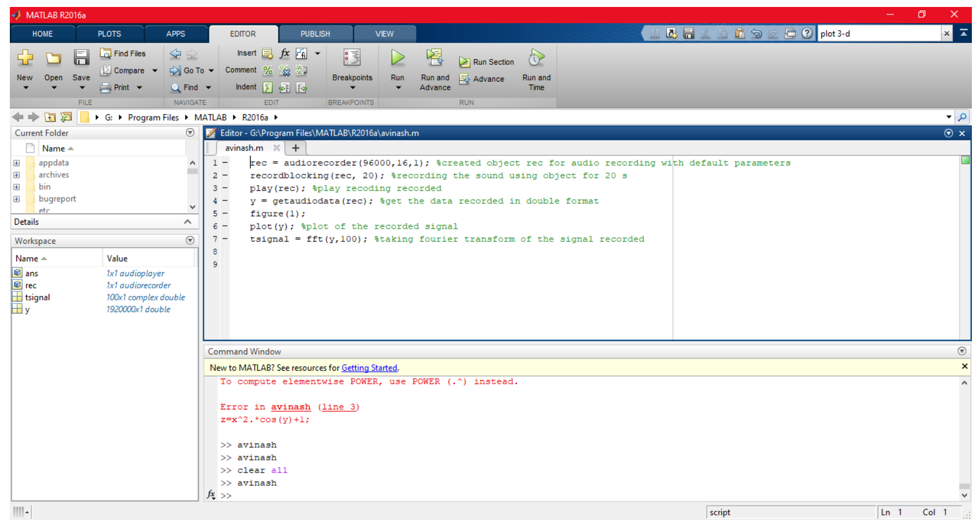Expand the appdata folder tree node
The width and height of the screenshot is (980, 520).
(x=17, y=163)
